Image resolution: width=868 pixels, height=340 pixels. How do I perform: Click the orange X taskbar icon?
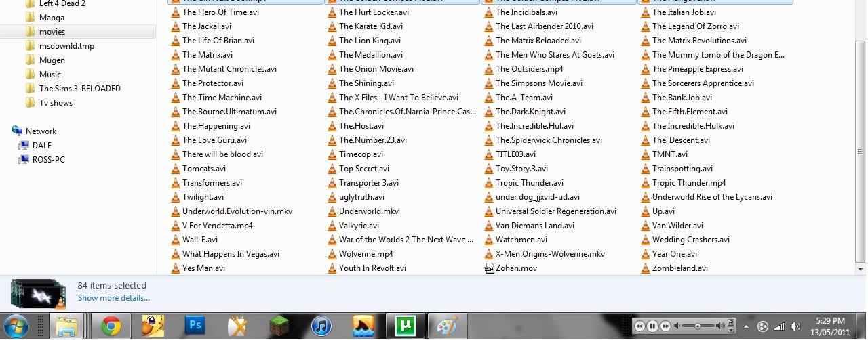(237, 326)
